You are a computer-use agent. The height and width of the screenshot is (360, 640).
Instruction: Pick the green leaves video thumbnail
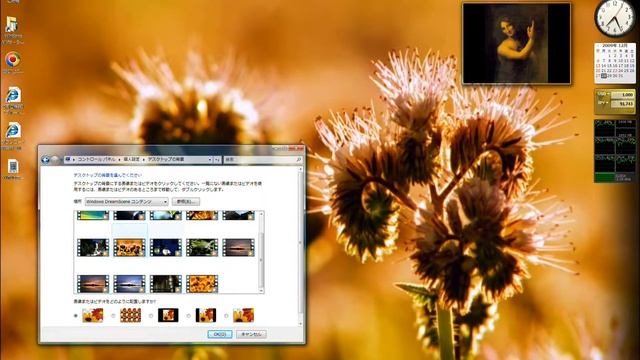coord(202,248)
